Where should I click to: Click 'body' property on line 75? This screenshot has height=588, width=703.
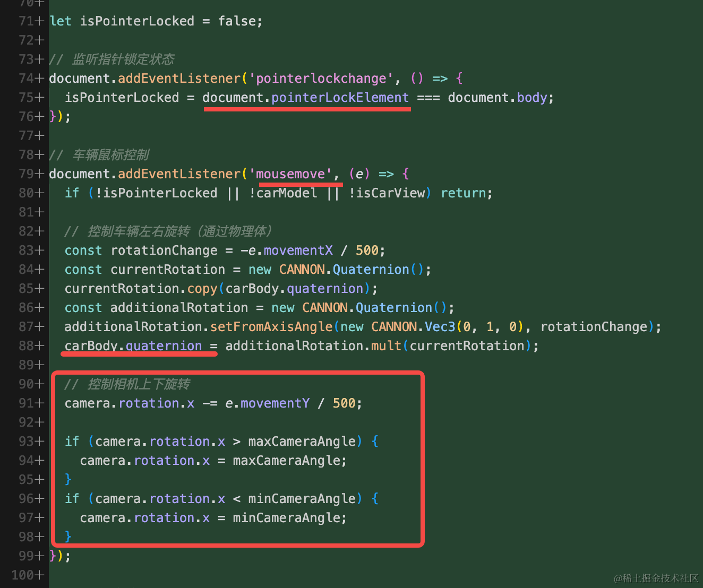coord(532,98)
